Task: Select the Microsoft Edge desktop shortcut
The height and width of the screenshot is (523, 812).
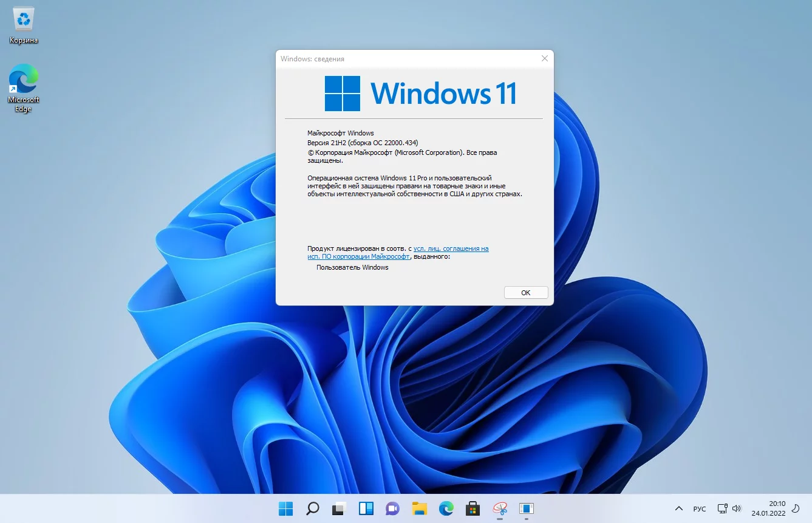Action: coord(24,88)
